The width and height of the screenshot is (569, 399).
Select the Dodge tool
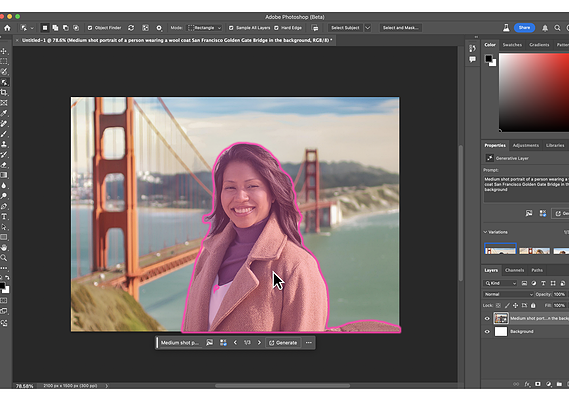pyautogui.click(x=4, y=196)
